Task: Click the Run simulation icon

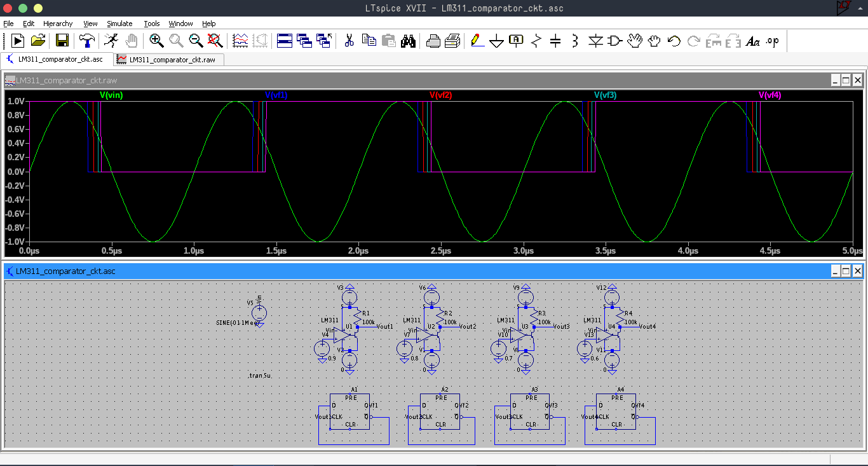Action: pos(18,41)
